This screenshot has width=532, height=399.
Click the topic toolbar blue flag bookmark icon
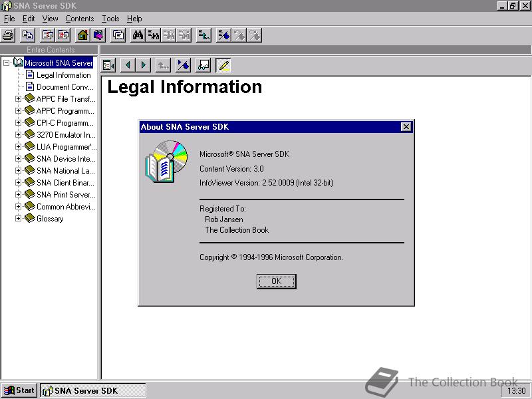(184, 65)
